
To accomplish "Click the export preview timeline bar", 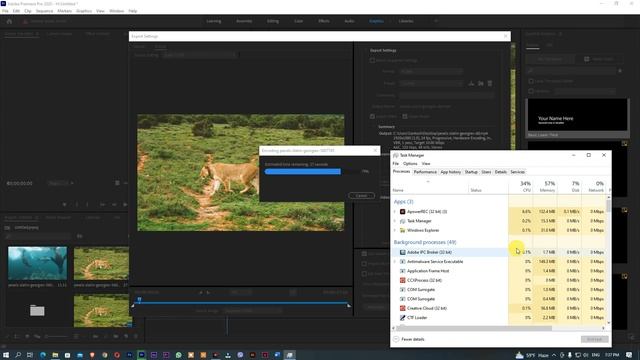I will 241,303.
